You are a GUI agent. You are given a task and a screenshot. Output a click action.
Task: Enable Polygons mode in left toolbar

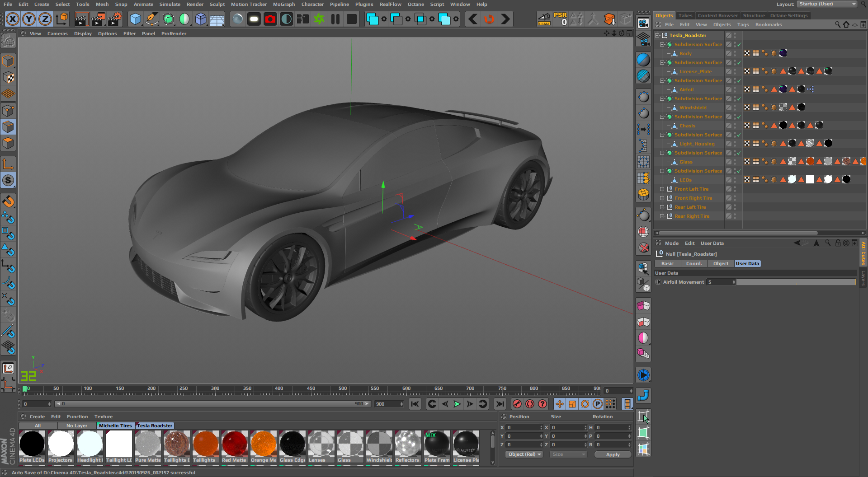[x=8, y=143]
